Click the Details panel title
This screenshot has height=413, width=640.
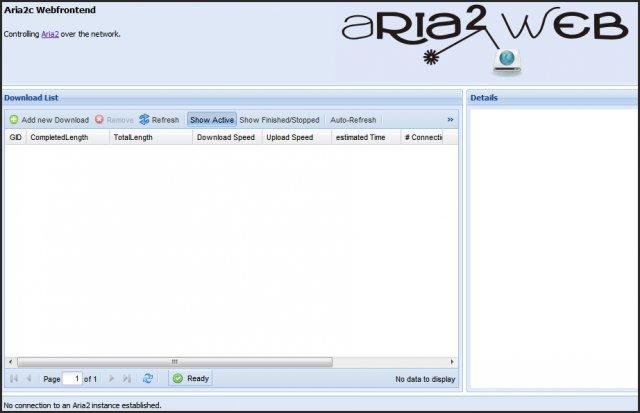484,98
